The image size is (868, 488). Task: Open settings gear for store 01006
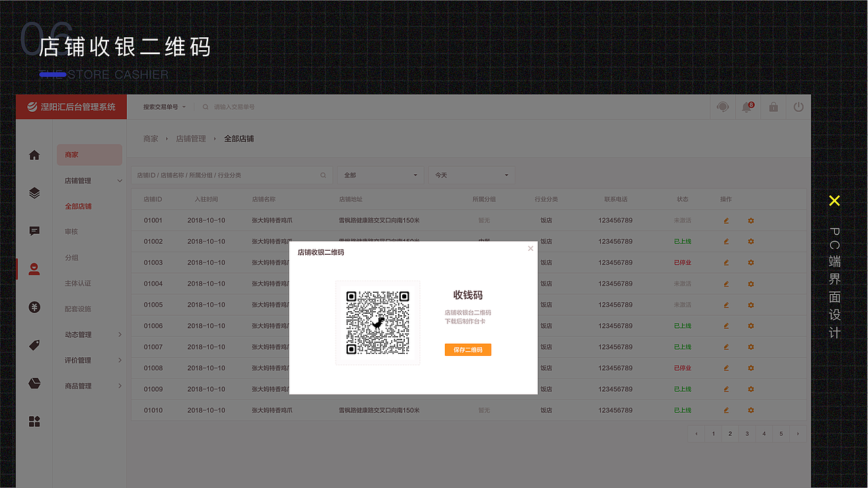click(751, 326)
